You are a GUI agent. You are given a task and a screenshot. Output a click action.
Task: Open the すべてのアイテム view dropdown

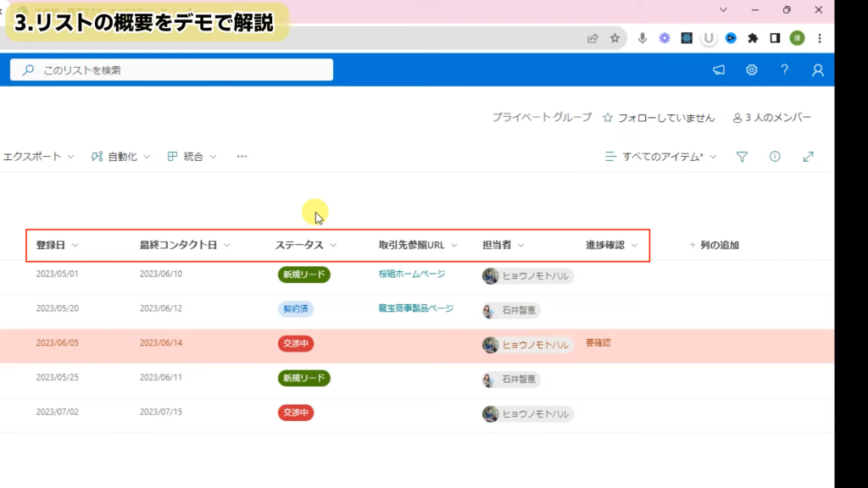(660, 157)
